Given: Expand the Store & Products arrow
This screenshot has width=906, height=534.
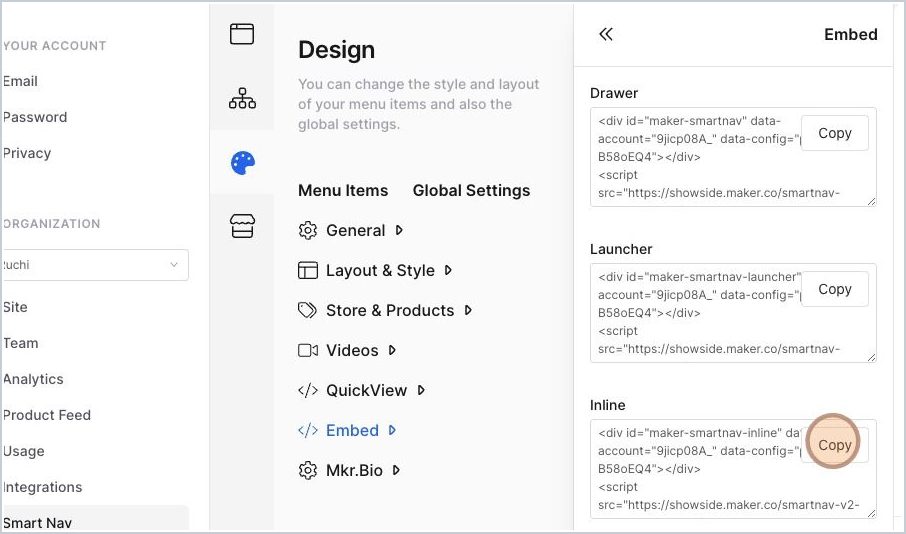Looking at the screenshot, I should click(468, 310).
